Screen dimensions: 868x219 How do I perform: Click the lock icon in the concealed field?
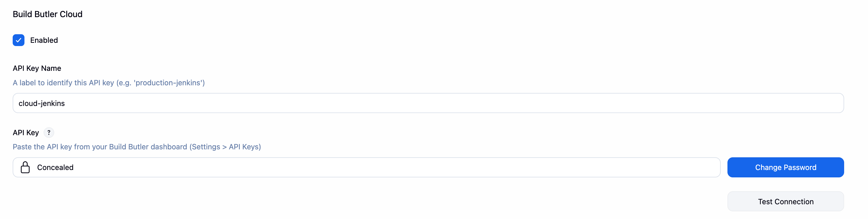pyautogui.click(x=25, y=167)
